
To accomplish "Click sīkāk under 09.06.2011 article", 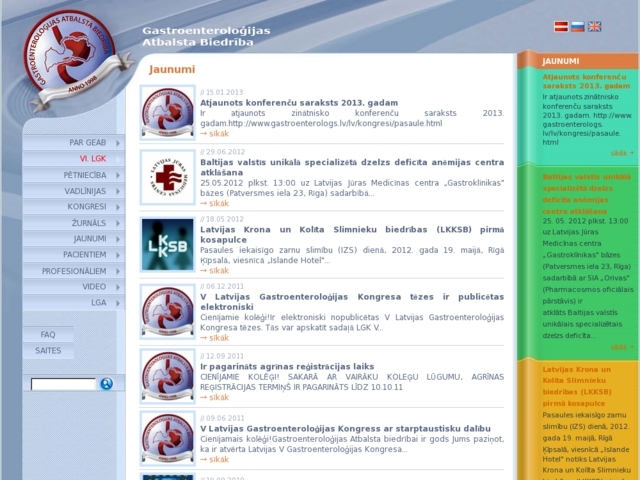I will pyautogui.click(x=215, y=460).
